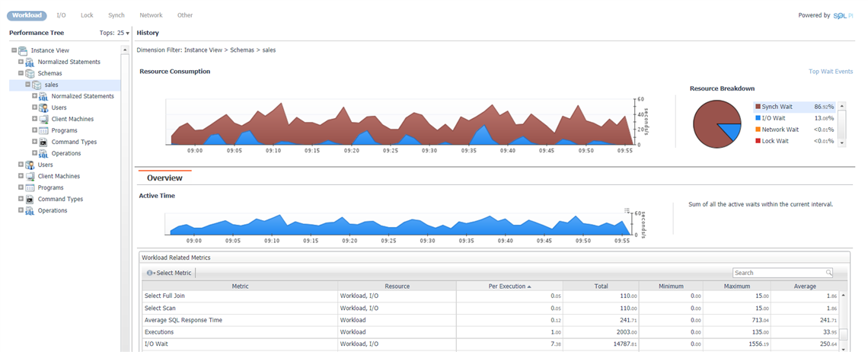Click Synch Wait brown legend swatch
Image resolution: width=868 pixels, height=352 pixels.
(x=758, y=107)
